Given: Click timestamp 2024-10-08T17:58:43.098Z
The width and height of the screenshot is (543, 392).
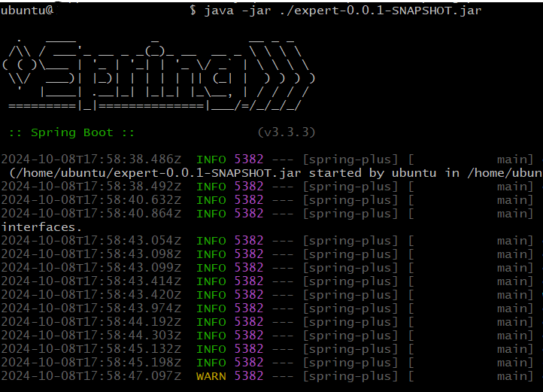Looking at the screenshot, I should 91,254.
